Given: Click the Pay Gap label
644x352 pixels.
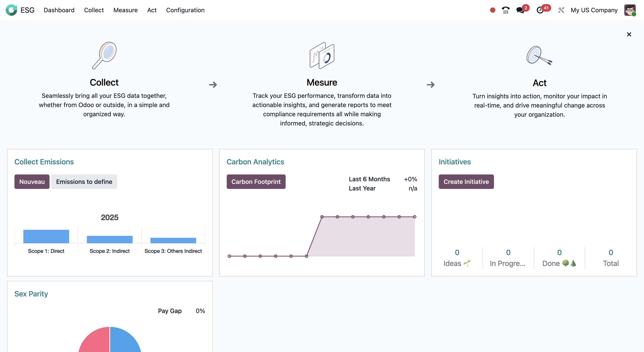Looking at the screenshot, I should 170,311.
